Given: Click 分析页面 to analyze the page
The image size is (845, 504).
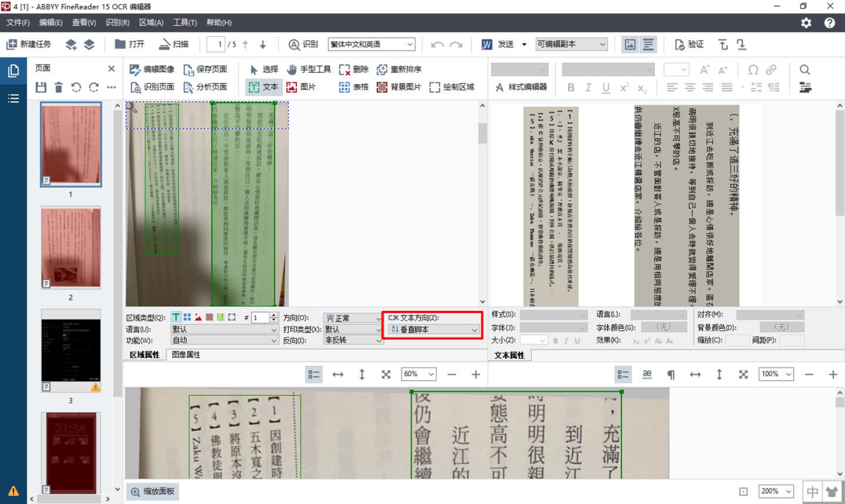Looking at the screenshot, I should (205, 87).
